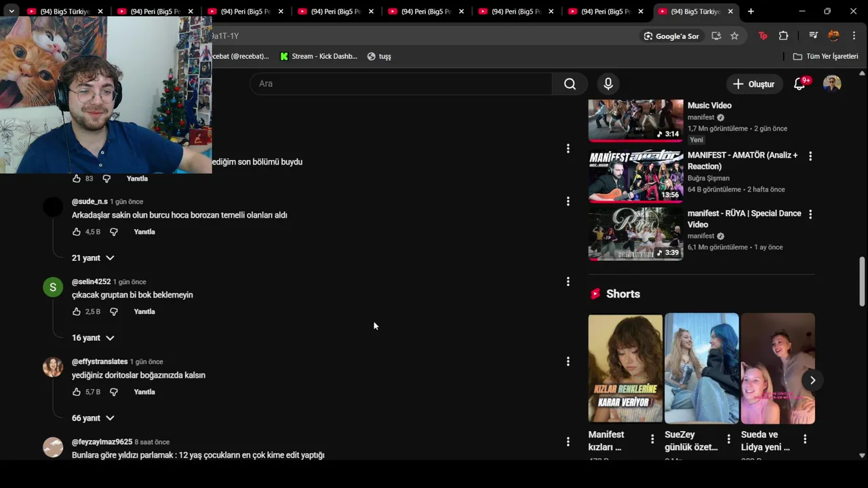Start voice search with microphone icon
868x488 pixels.
[608, 83]
